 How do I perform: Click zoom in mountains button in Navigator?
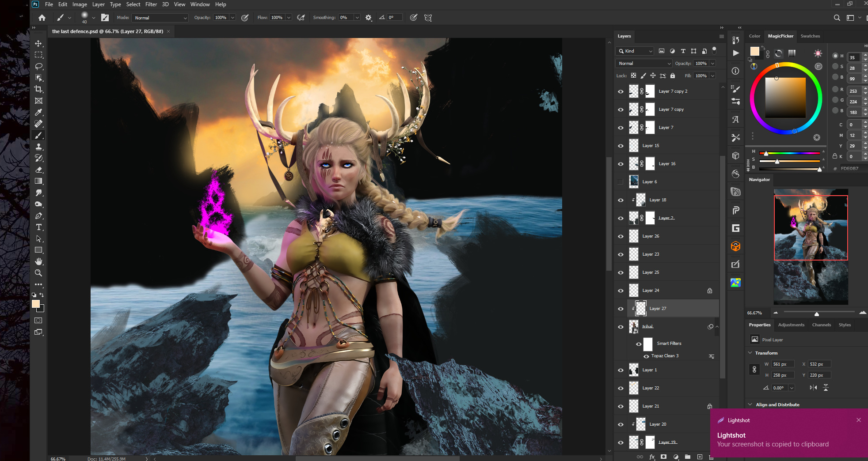[863, 313]
